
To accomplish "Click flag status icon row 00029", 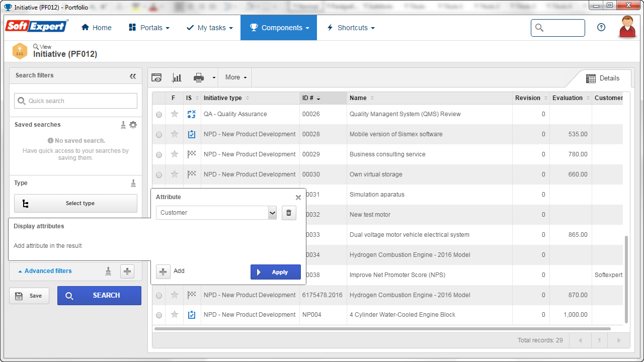I will (x=192, y=154).
